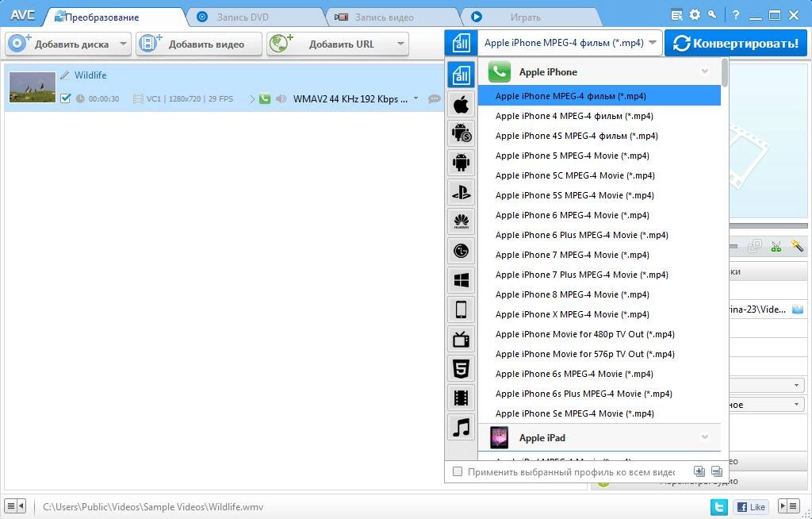Click the subtitle speech bubble icon
Screen dimensions: 812x519
(435, 98)
